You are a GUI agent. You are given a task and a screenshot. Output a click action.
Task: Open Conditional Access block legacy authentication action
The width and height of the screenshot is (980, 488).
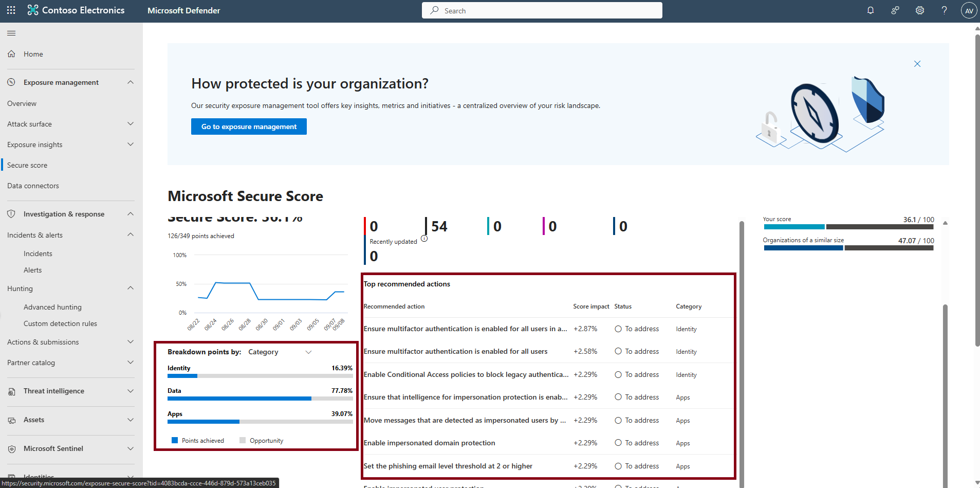(466, 375)
